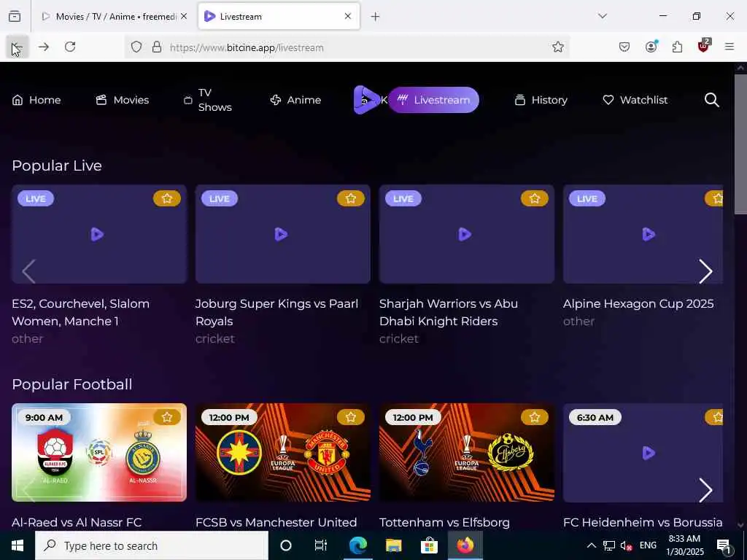The width and height of the screenshot is (747, 560).
Task: Favorite ES2 Courchevel Slalom stream star
Action: click(167, 198)
